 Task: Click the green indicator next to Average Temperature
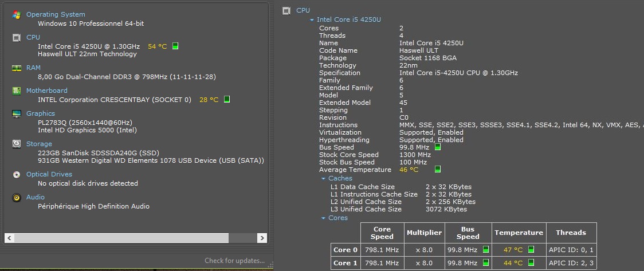click(438, 169)
